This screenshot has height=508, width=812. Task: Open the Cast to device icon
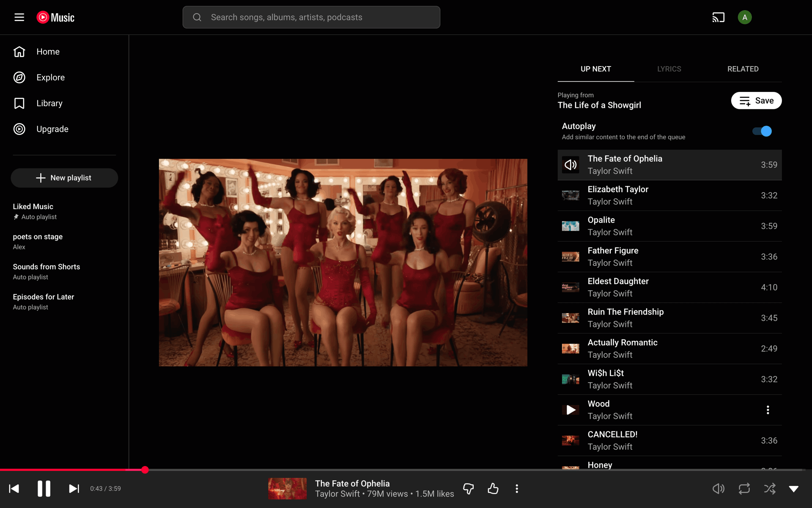click(718, 17)
